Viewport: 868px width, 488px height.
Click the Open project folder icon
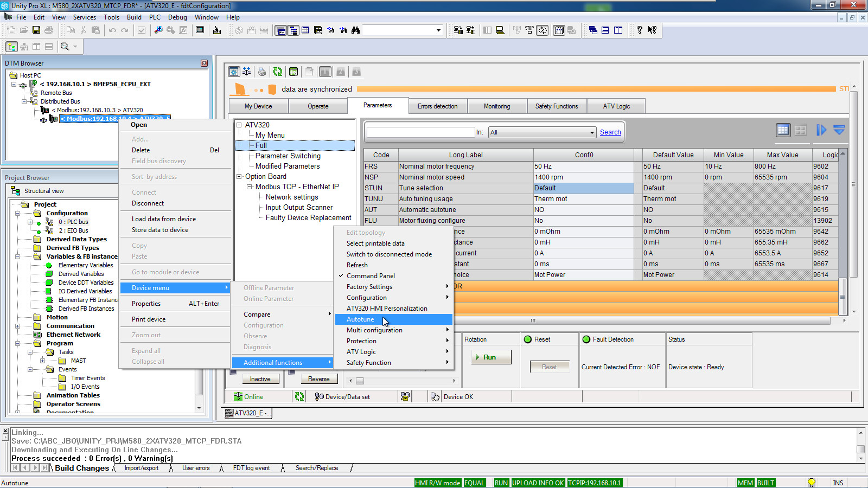click(x=24, y=30)
